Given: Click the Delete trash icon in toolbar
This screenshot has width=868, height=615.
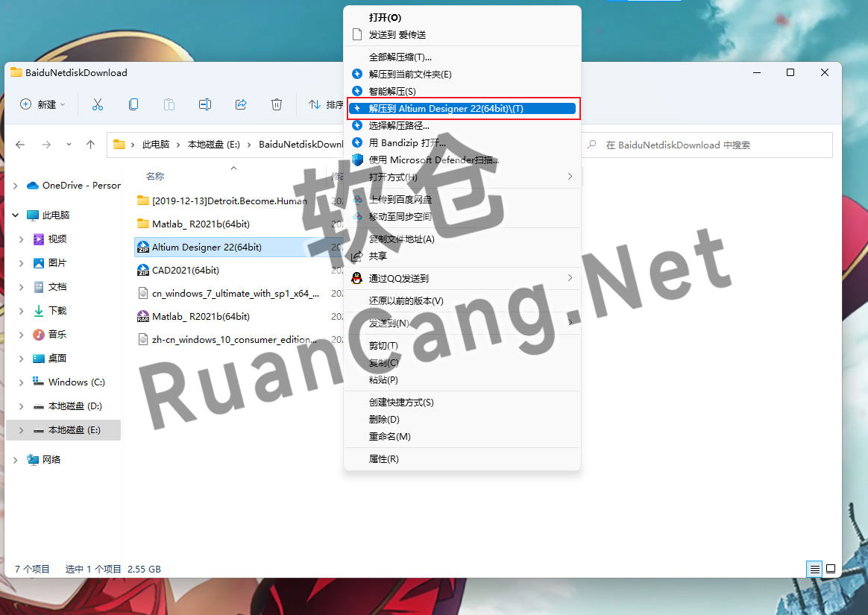Looking at the screenshot, I should [277, 104].
